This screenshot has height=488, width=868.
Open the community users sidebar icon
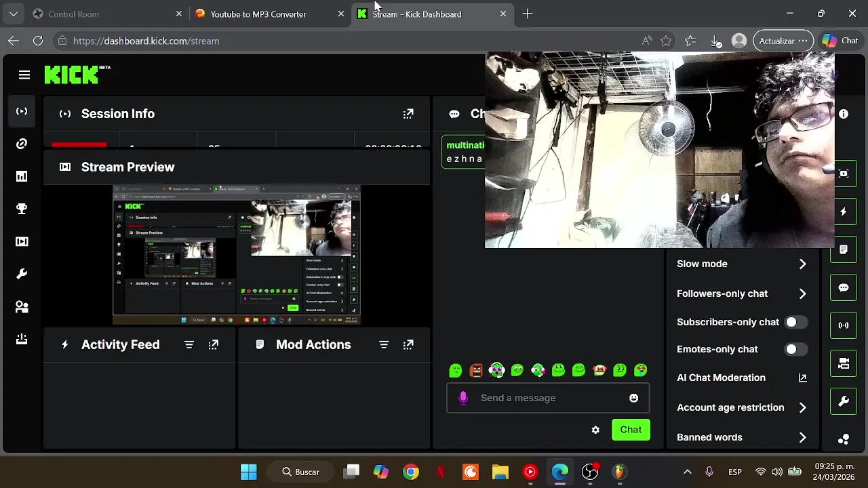coord(22,306)
